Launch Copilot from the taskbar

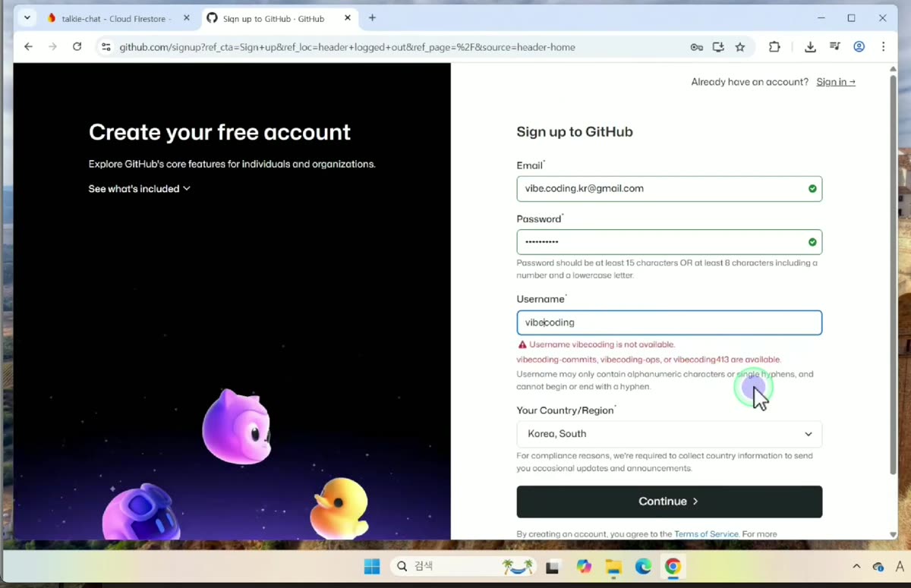584,567
